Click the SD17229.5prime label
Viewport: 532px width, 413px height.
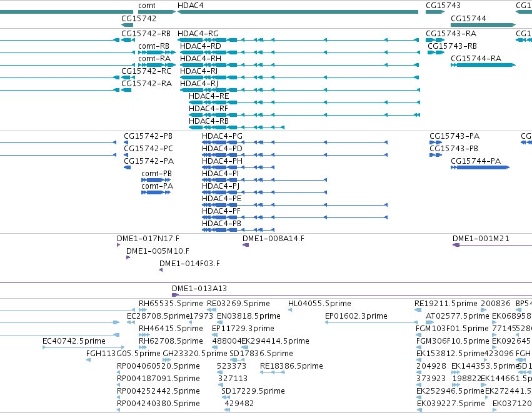pos(253,391)
